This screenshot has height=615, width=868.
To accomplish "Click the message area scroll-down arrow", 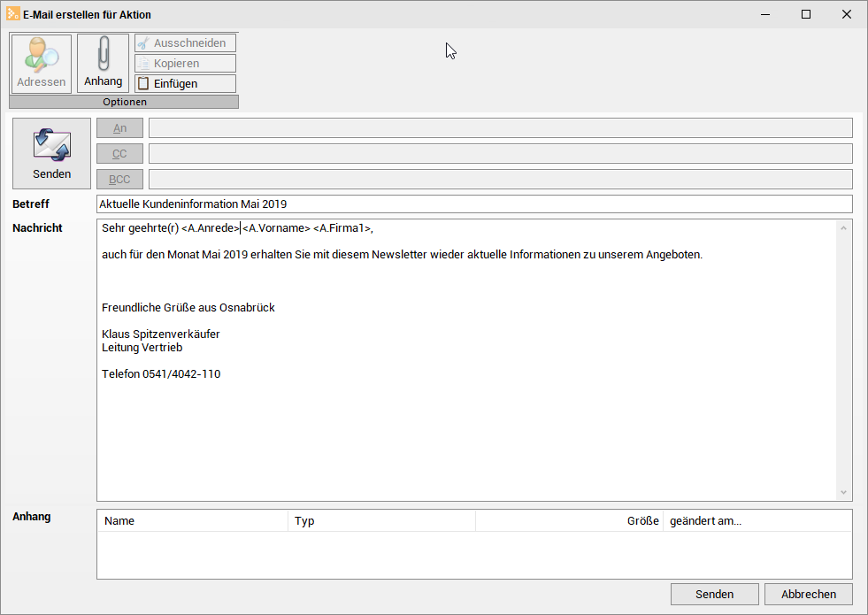I will (x=842, y=493).
